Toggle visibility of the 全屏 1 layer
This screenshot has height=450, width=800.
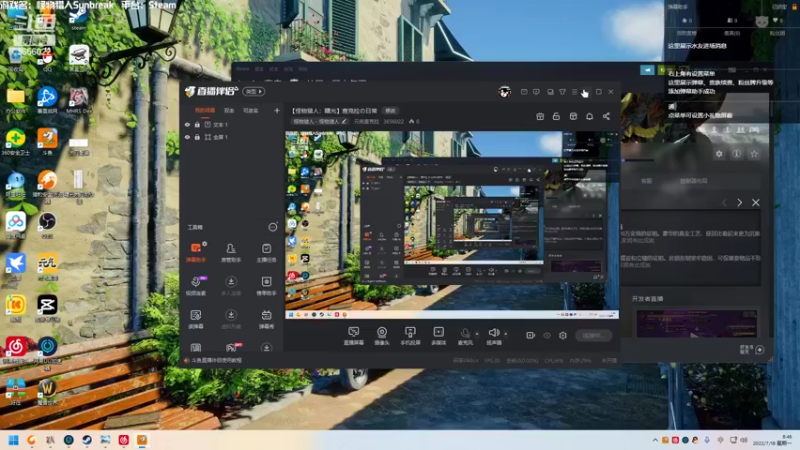tap(187, 137)
